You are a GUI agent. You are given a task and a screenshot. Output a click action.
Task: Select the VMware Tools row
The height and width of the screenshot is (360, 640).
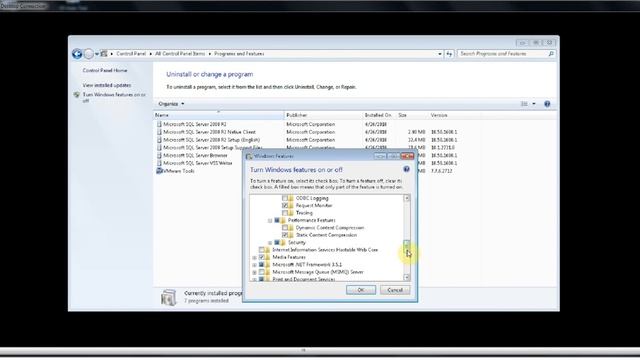point(306,171)
